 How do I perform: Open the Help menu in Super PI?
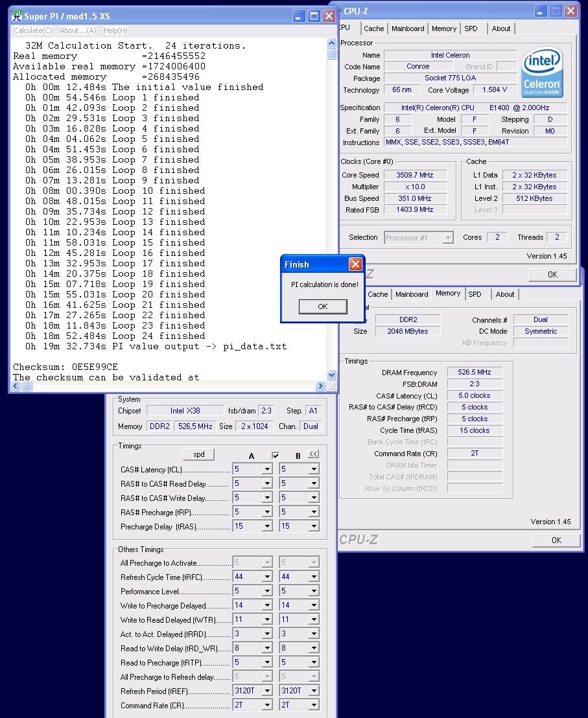[115, 30]
